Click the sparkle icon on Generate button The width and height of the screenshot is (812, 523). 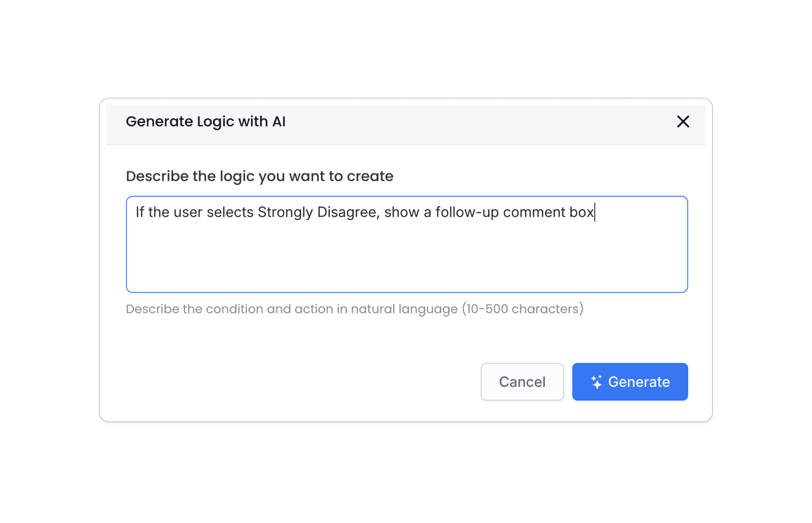(597, 382)
